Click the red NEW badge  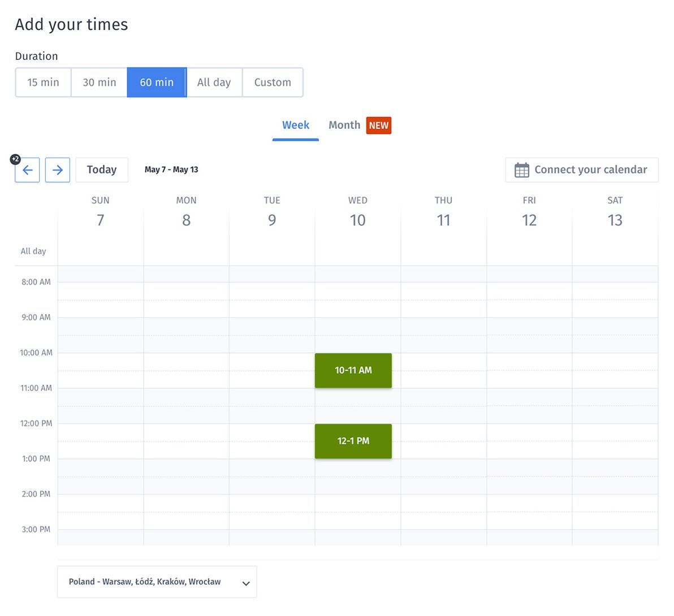tap(378, 125)
